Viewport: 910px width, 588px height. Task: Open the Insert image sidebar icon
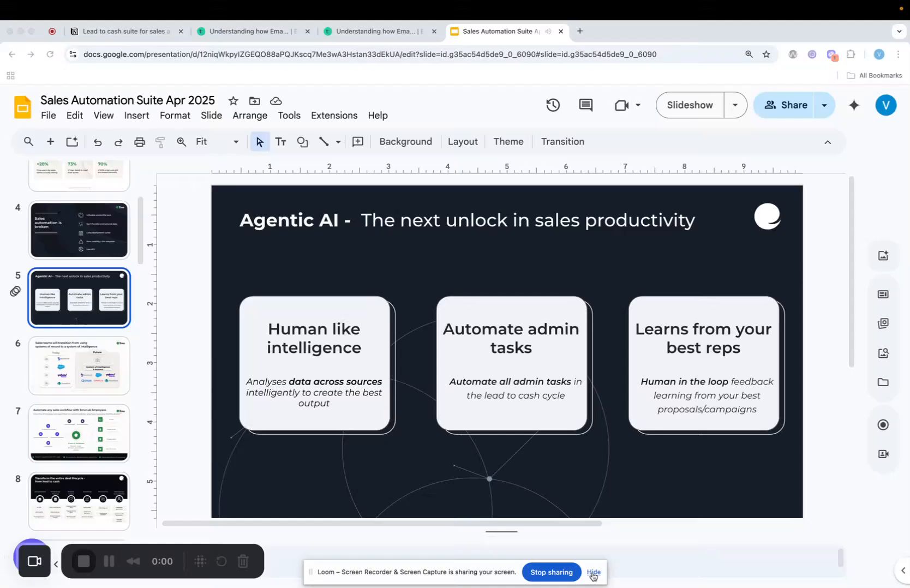coord(883,255)
